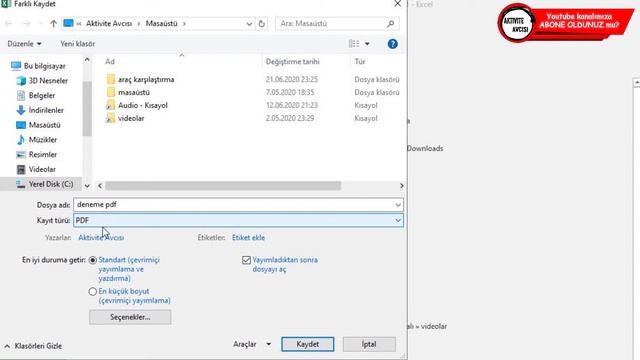Open the Düzenle dropdown menu

pyautogui.click(x=24, y=44)
